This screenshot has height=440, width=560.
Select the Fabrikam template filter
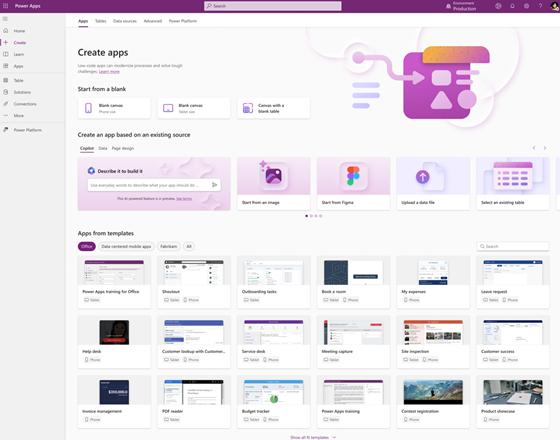point(169,246)
